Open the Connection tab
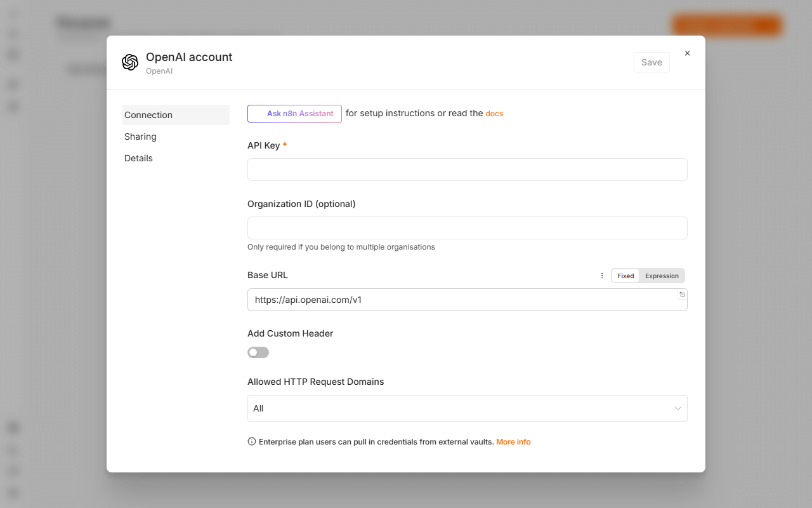 (176, 115)
